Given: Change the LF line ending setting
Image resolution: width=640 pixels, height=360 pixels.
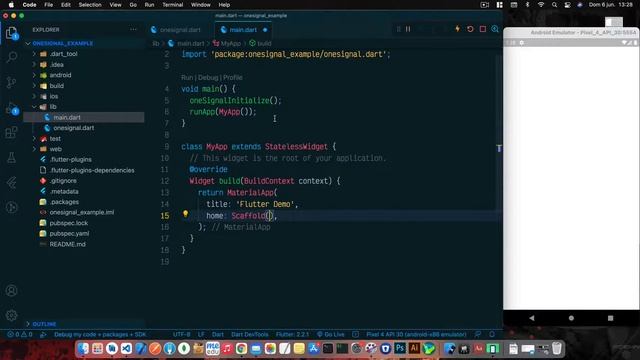Looking at the screenshot, I should point(201,334).
